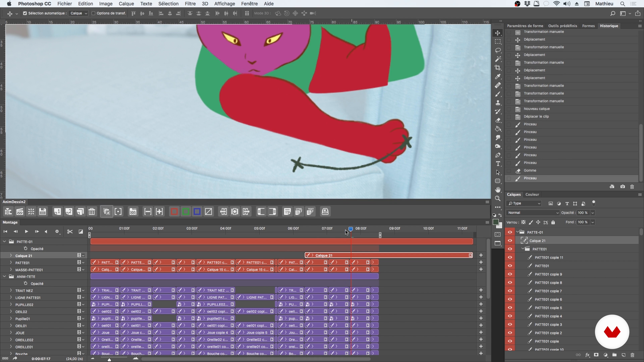Select the Clone Stamp tool
This screenshot has height=362, width=644.
tap(498, 103)
